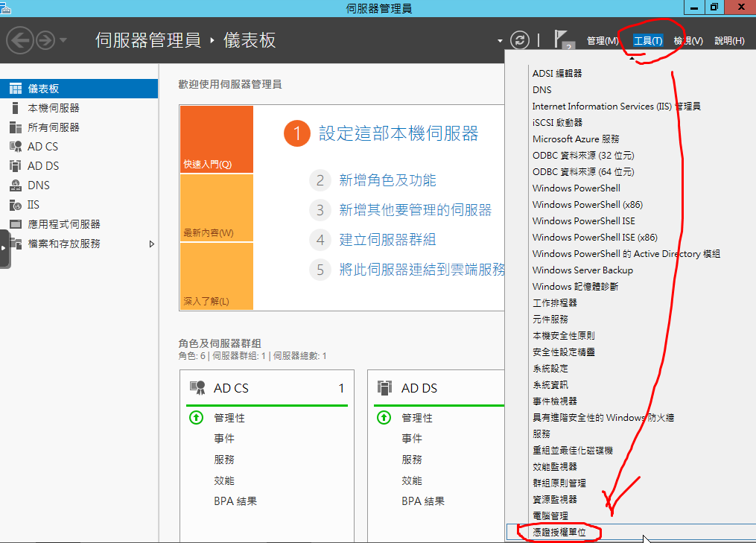The width and height of the screenshot is (756, 543).
Task: Open the 檢視(V) menu
Action: pyautogui.click(x=688, y=41)
